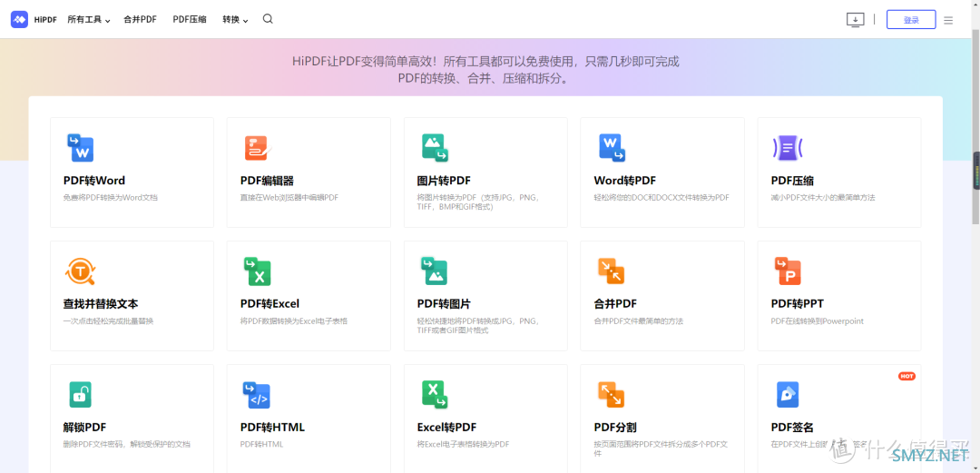Click text 合并PDF文件最简单的方法

(x=639, y=321)
